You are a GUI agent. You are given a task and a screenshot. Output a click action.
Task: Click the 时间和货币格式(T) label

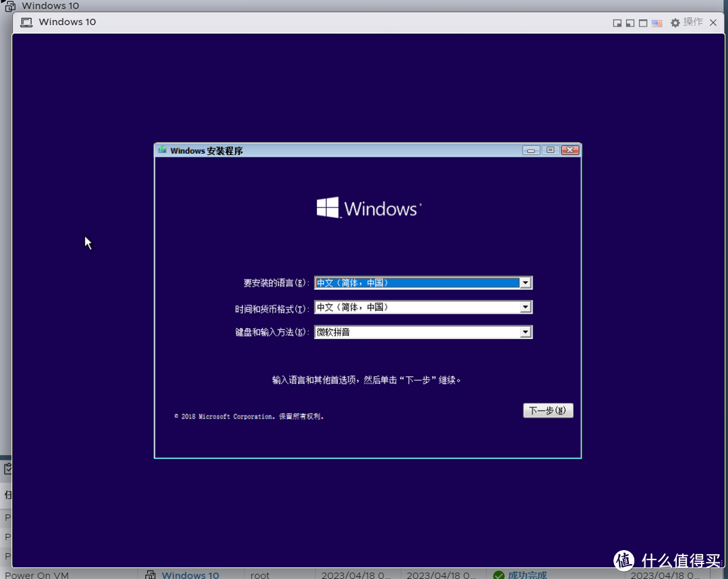tap(272, 308)
